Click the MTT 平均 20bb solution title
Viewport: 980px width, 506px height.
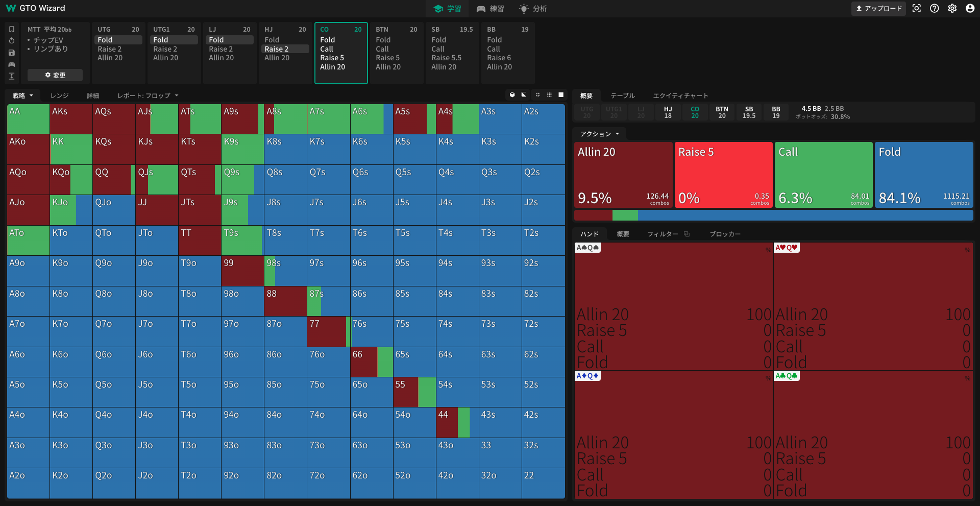pos(50,30)
